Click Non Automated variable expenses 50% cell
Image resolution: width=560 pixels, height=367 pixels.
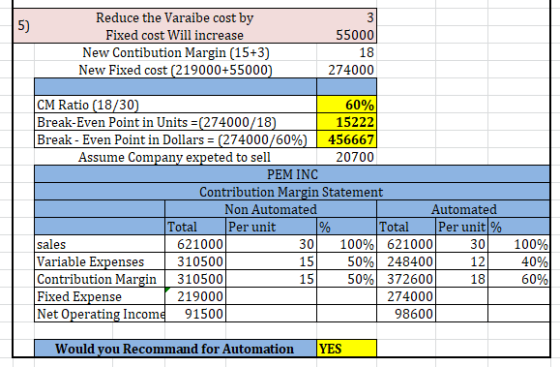tap(346, 262)
